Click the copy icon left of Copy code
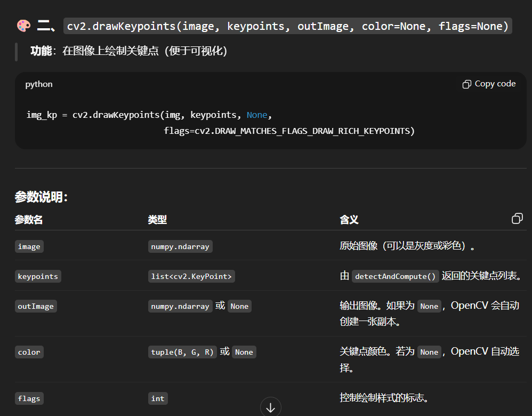Screen dimensions: 532x416 coord(466,84)
